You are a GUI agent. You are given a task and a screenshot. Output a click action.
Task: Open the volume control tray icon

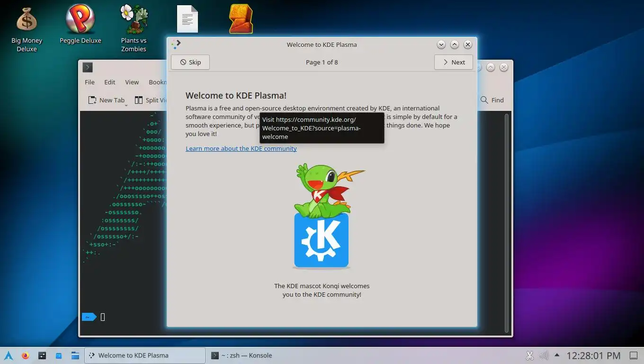544,355
